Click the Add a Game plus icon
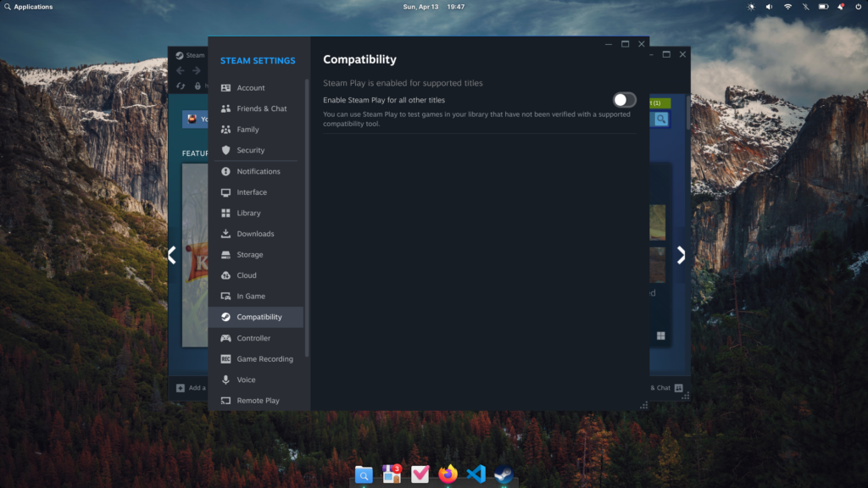Screen dimensions: 868x488 coord(181,388)
